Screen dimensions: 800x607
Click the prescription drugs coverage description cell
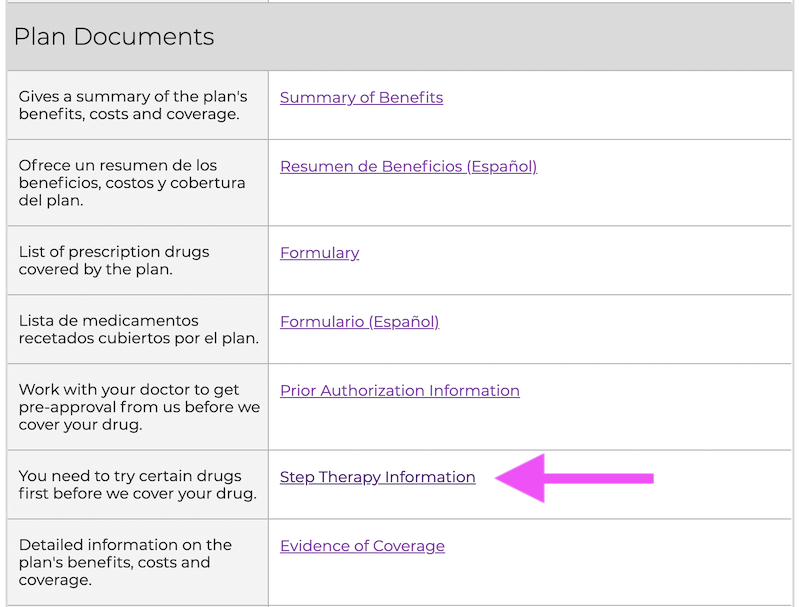137,261
